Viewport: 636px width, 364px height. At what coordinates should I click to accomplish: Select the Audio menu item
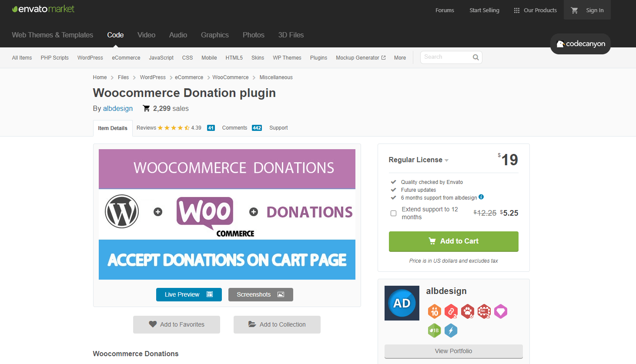[x=178, y=35]
